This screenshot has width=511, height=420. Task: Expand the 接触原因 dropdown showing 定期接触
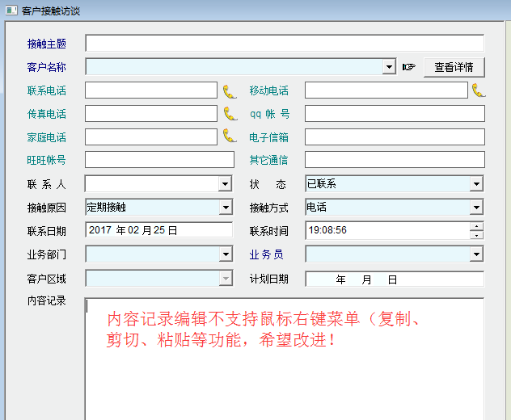226,208
